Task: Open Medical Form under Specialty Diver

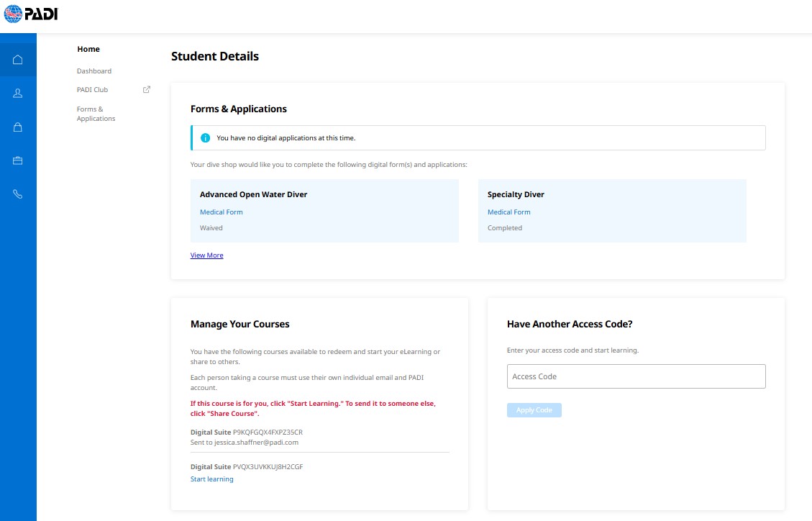Action: click(508, 212)
